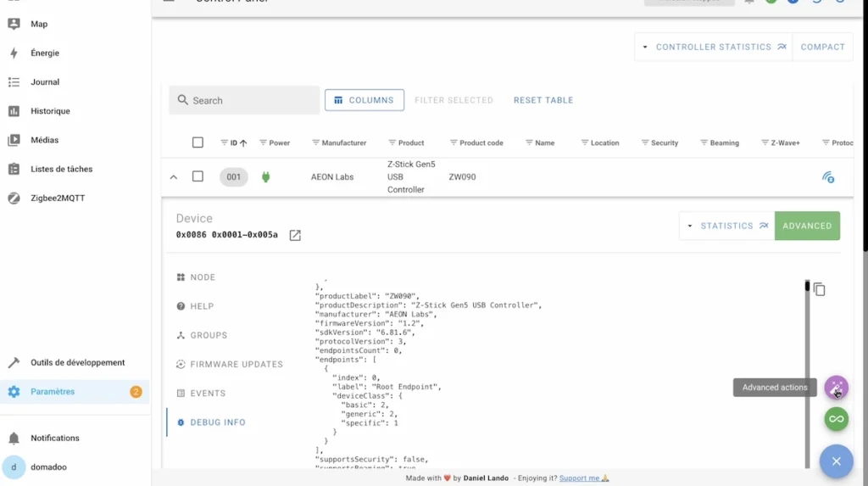Click the Zigbee2MQTT icon in sidebar
Viewport: 868px width, 486px height.
[x=14, y=198]
